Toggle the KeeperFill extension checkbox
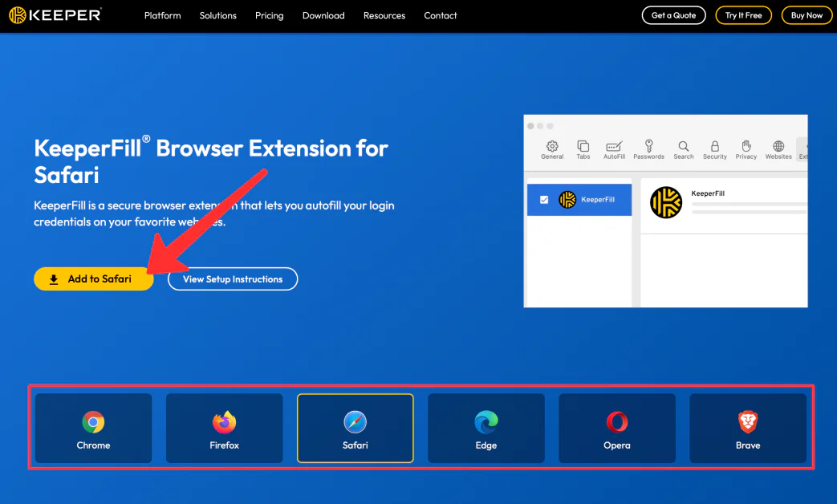 [544, 200]
